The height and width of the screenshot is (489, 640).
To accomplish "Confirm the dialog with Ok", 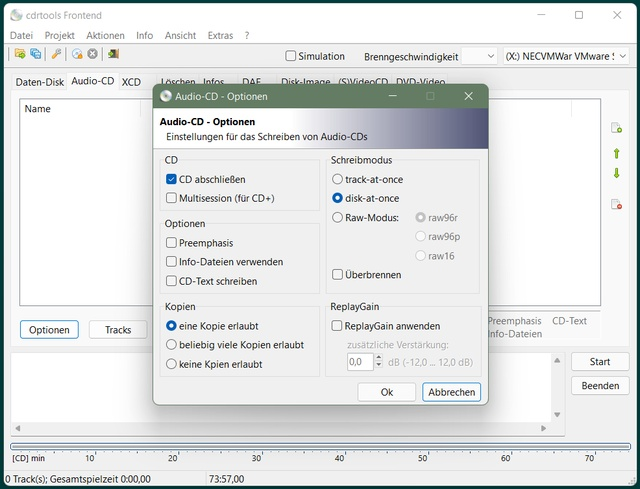I will click(x=386, y=392).
